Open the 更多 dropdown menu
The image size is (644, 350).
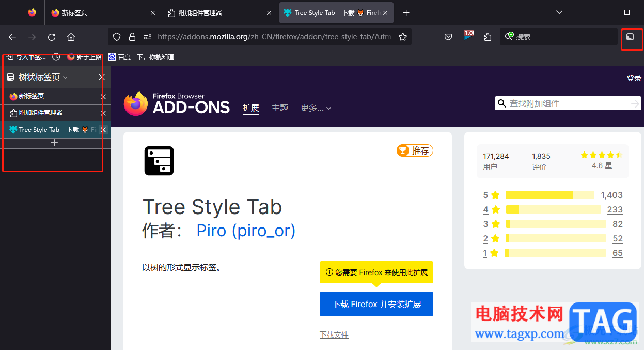point(316,108)
